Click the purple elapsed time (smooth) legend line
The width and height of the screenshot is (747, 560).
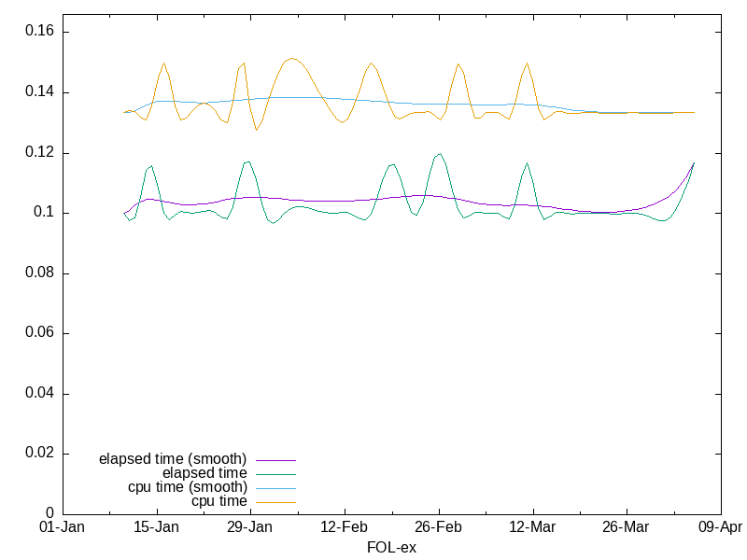[x=275, y=459]
